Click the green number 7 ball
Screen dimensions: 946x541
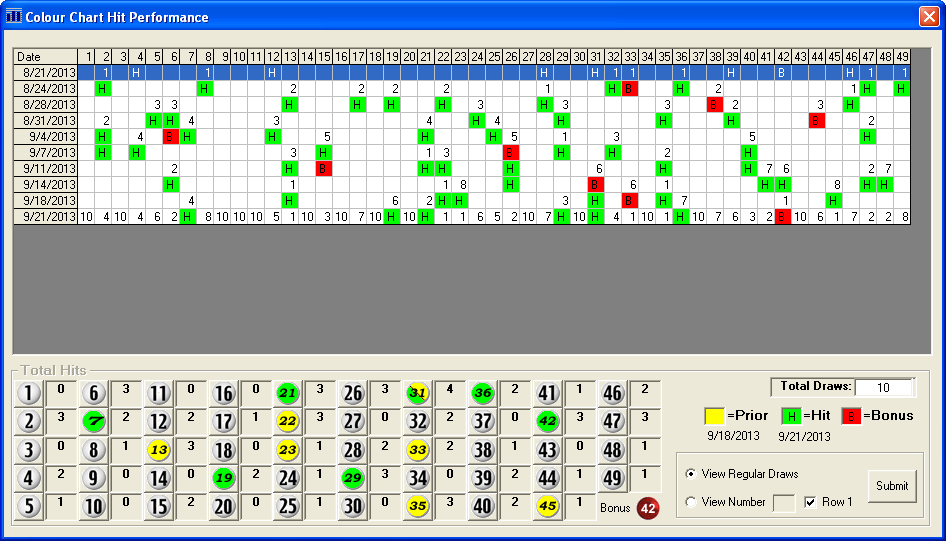(94, 421)
